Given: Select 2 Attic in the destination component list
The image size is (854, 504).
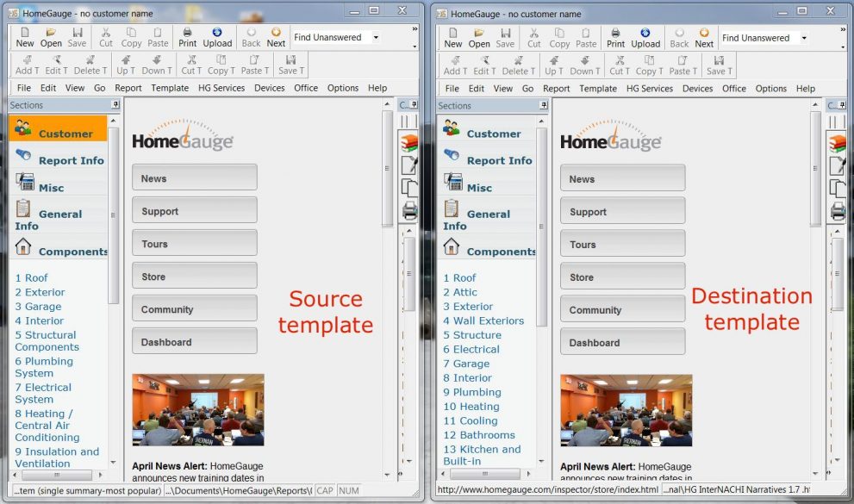Looking at the screenshot, I should pos(460,292).
